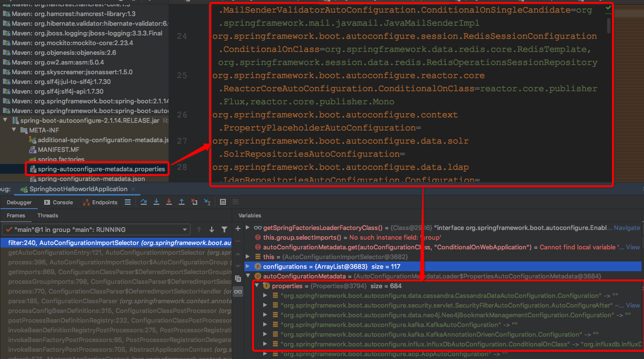Remove the selected watch with the minus icon

tap(238, 241)
